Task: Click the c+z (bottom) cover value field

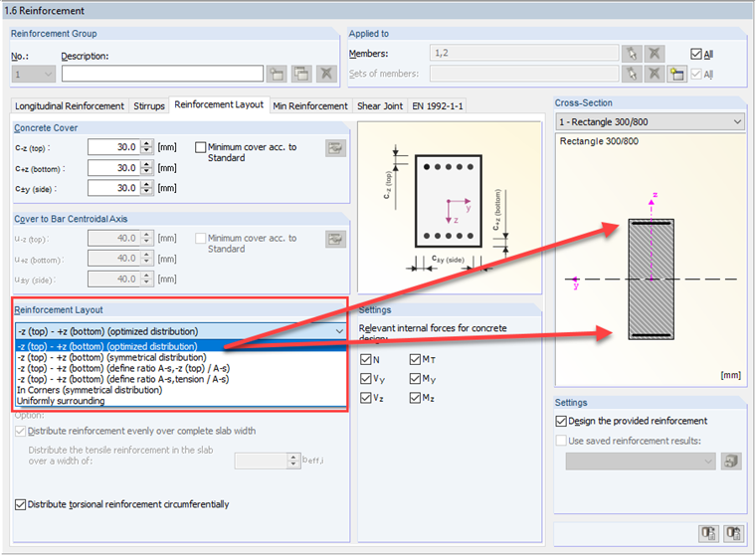Action: coord(113,168)
